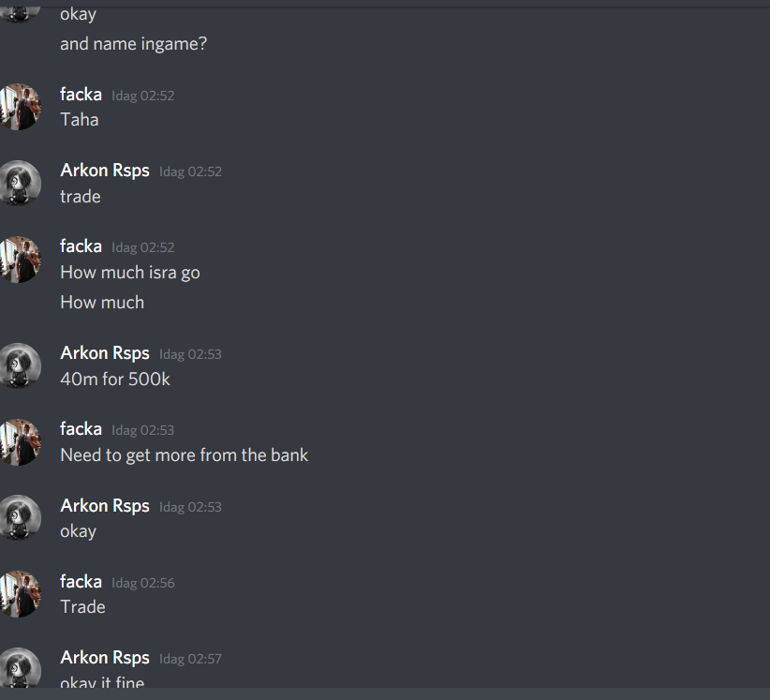This screenshot has height=700, width=770.
Task: Select the 'How much isra go' message
Action: coord(130,273)
